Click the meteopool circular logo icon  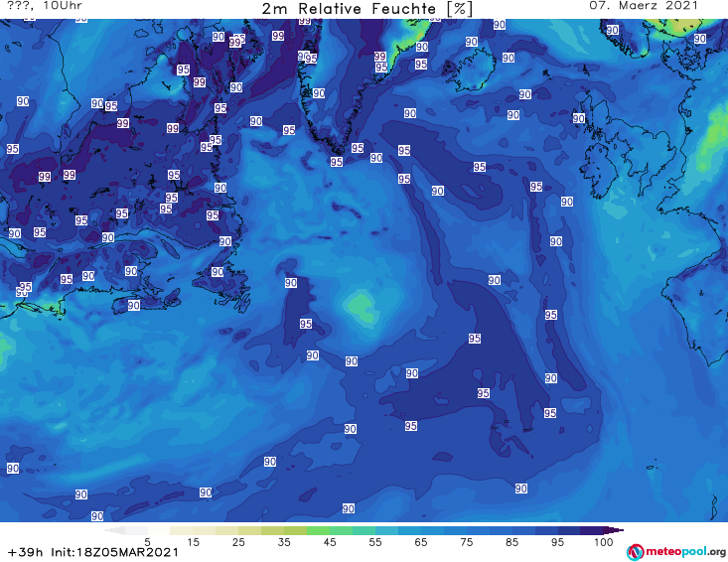pos(635,552)
